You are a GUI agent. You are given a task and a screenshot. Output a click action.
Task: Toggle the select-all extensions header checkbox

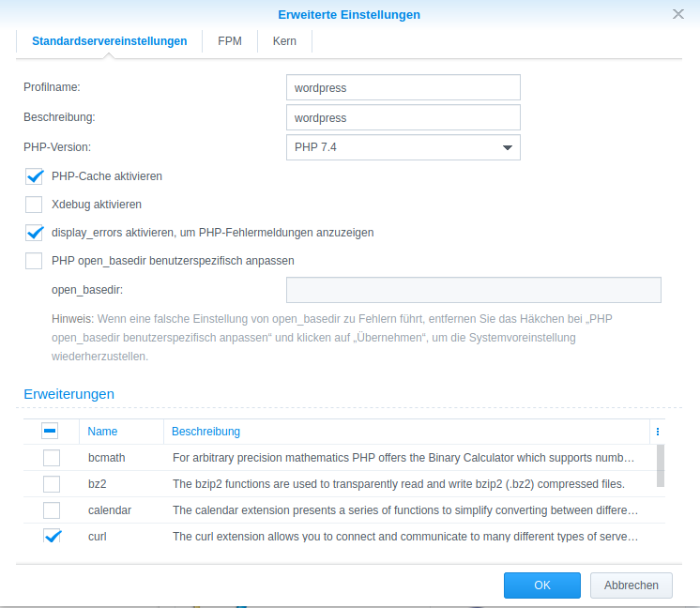(x=50, y=431)
